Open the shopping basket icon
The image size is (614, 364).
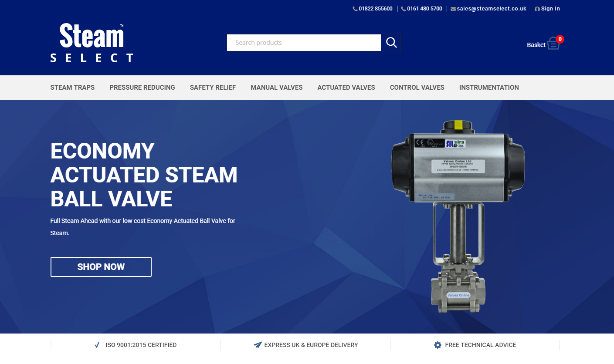553,44
